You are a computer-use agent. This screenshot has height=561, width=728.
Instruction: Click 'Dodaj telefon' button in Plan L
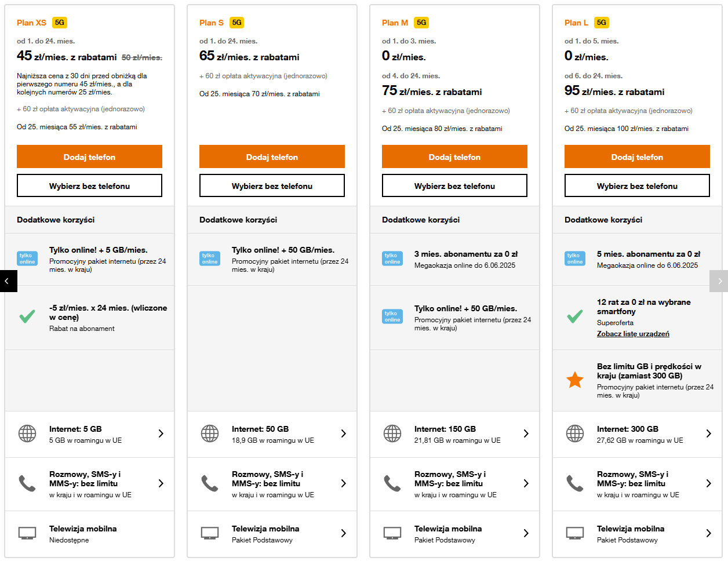(637, 157)
